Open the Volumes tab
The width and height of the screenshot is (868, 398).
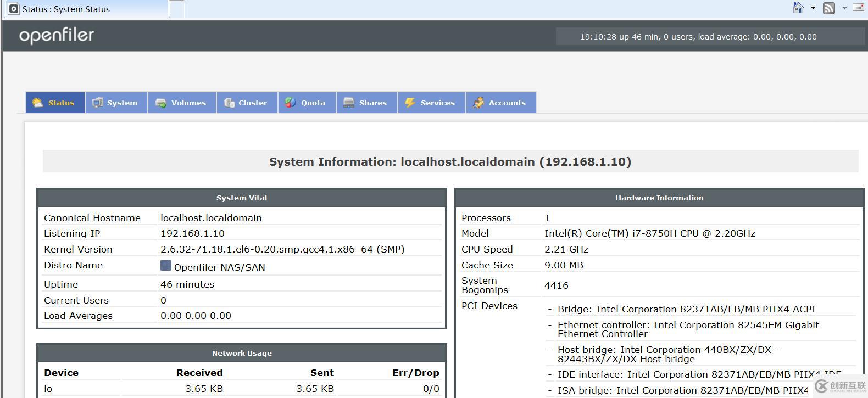coord(181,103)
